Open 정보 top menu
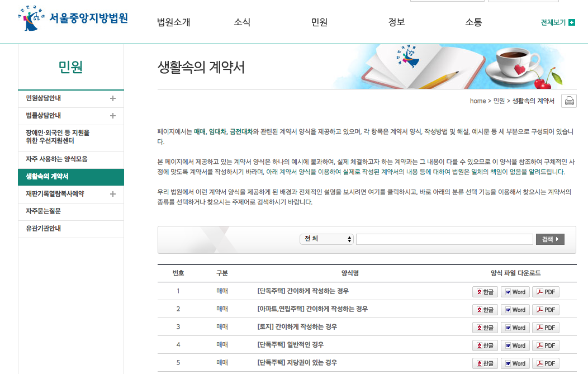 [396, 22]
